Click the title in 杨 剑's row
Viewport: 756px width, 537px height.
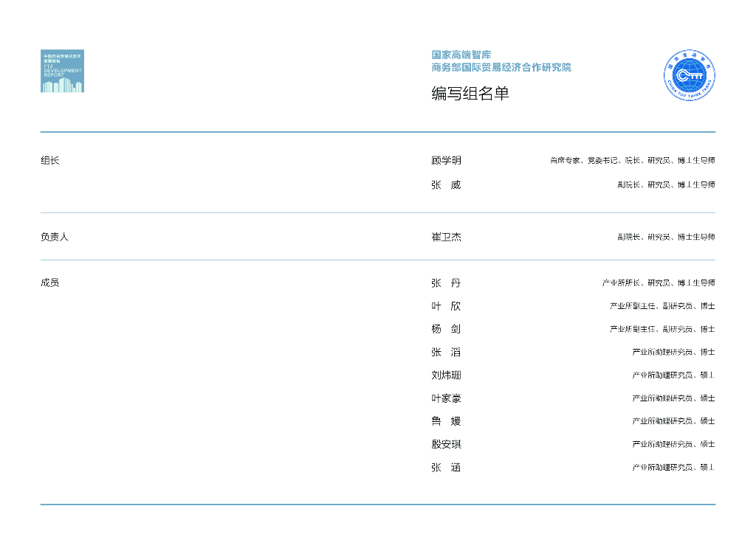662,330
